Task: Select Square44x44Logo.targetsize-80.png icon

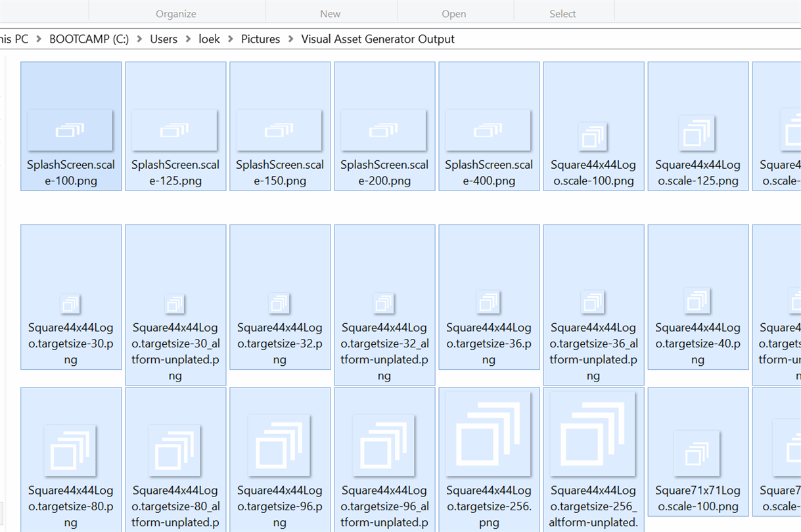Action: pyautogui.click(x=70, y=451)
